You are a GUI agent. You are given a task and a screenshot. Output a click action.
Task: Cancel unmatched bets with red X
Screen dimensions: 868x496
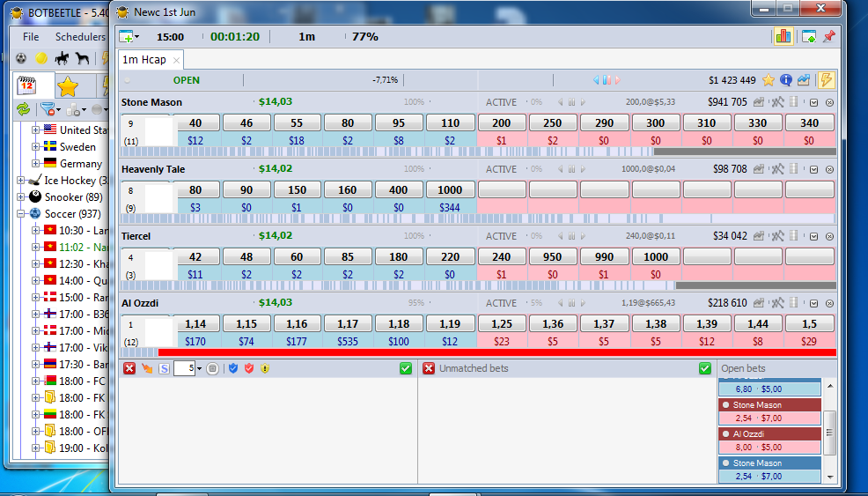click(429, 368)
